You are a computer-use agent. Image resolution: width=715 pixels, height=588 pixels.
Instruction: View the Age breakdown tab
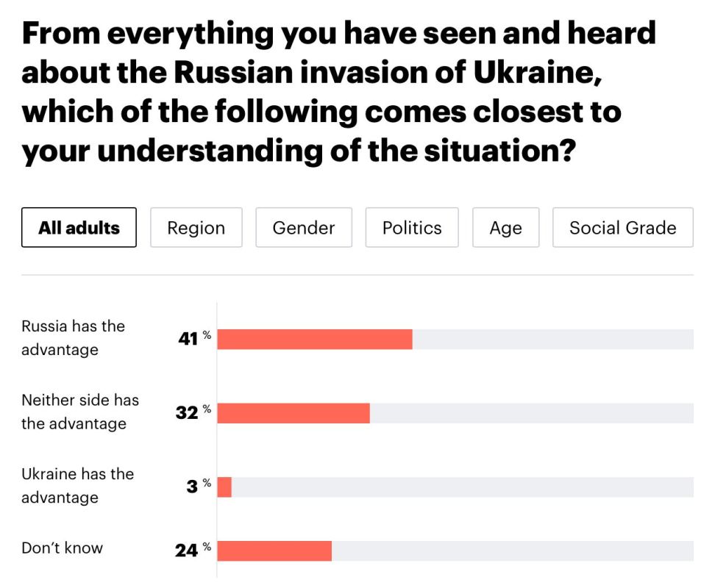pyautogui.click(x=505, y=227)
